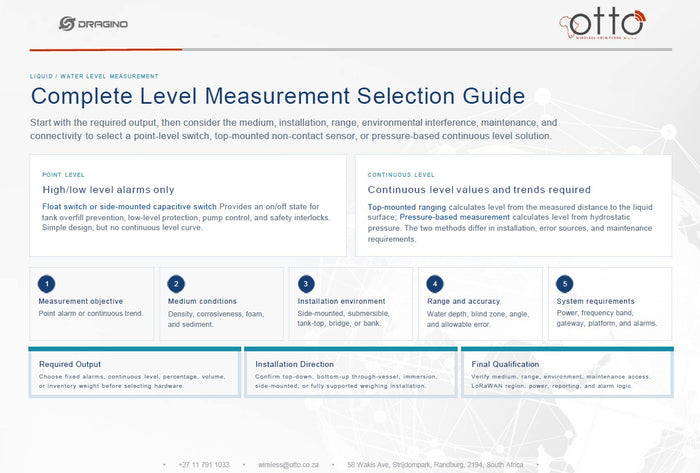Image resolution: width=700 pixels, height=473 pixels.
Task: Click the Otto wireless solutions logo
Action: point(602,23)
